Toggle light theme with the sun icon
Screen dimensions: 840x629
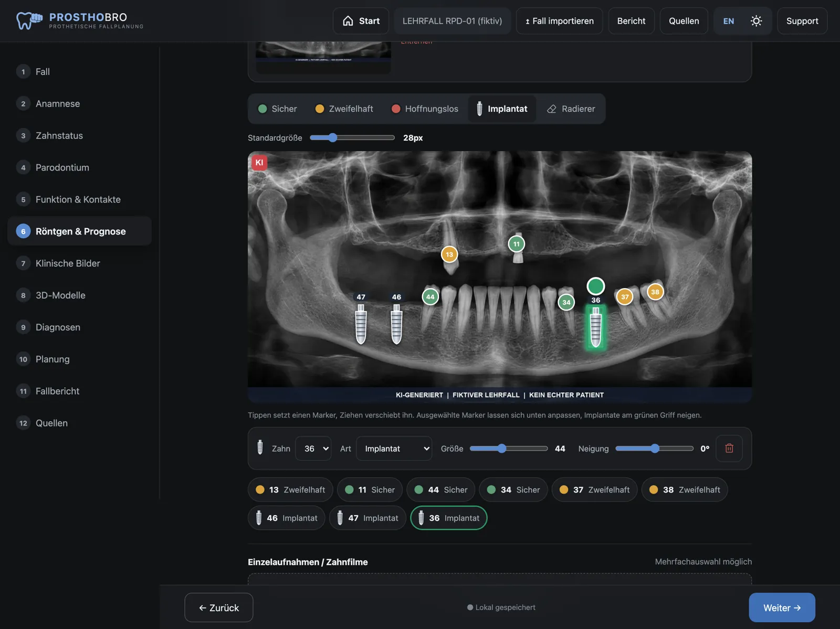click(756, 21)
